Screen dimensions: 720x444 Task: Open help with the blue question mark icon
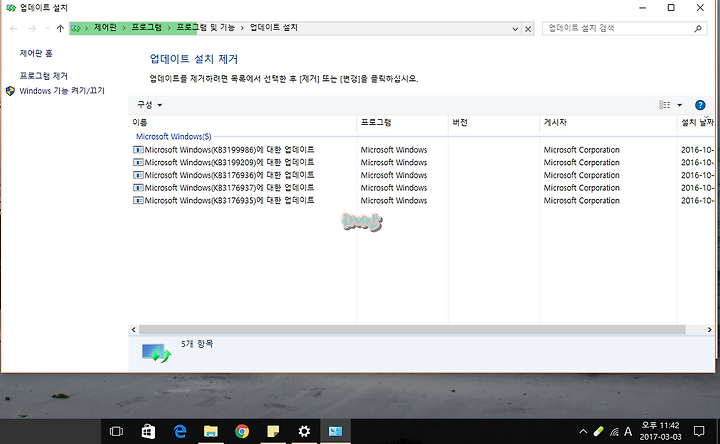700,105
